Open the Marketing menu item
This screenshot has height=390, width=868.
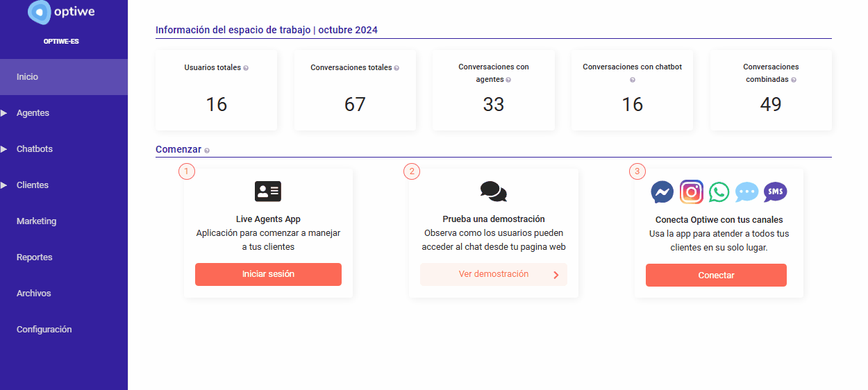pos(37,221)
